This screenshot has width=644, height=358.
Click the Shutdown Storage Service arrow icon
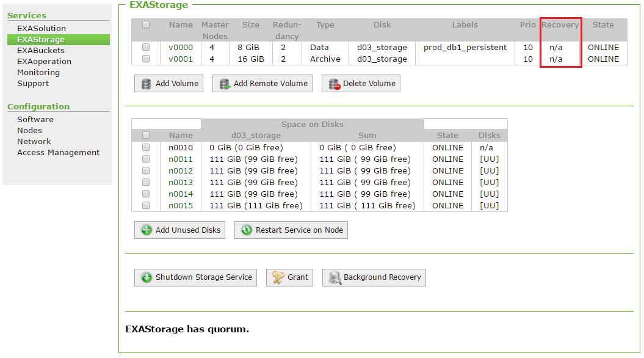pyautogui.click(x=147, y=277)
